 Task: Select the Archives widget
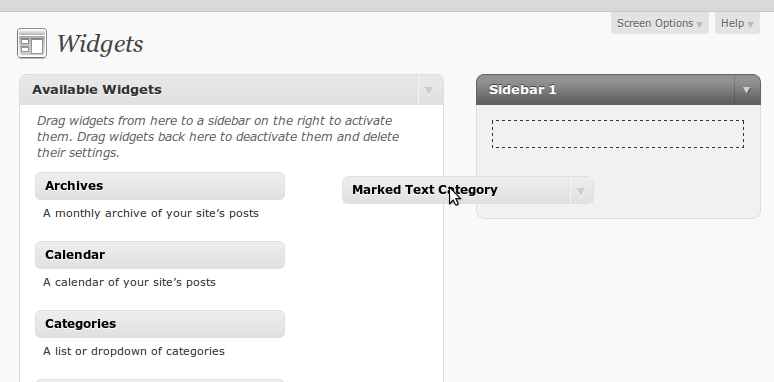click(160, 186)
